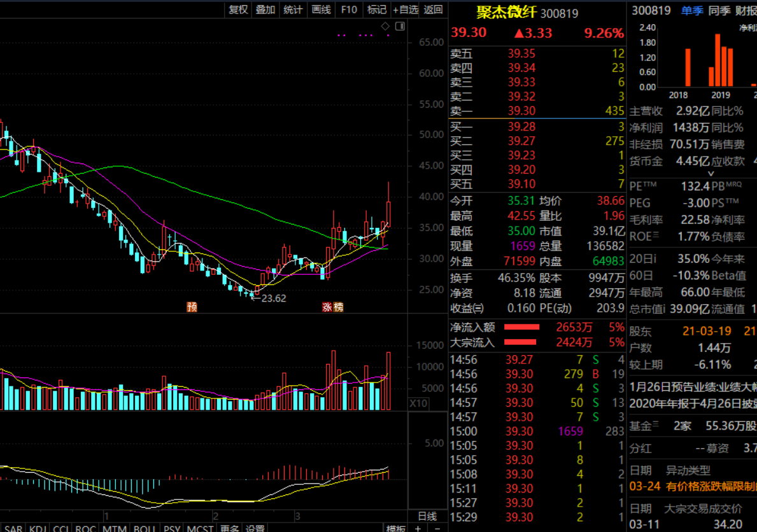This screenshot has width=757, height=532.
Task: Click the minus zoom-out button
Action: 437,528
